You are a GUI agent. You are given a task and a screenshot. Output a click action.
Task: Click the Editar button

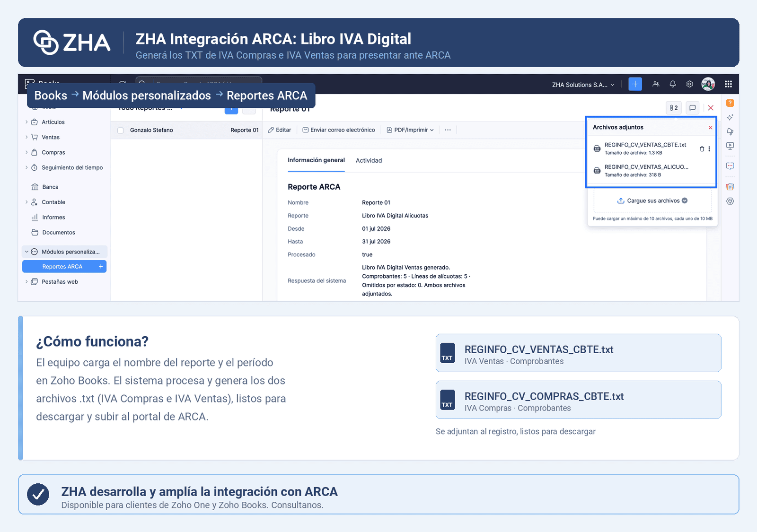[x=280, y=130]
